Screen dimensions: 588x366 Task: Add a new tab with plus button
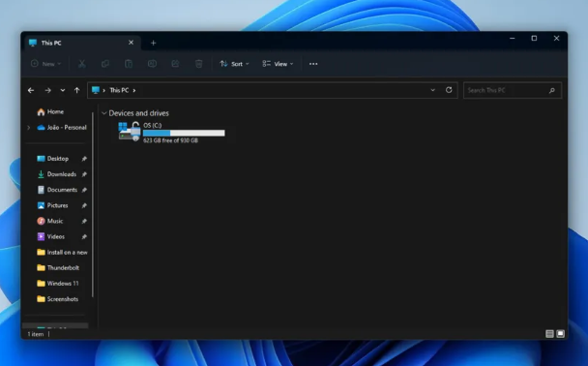[x=153, y=44]
